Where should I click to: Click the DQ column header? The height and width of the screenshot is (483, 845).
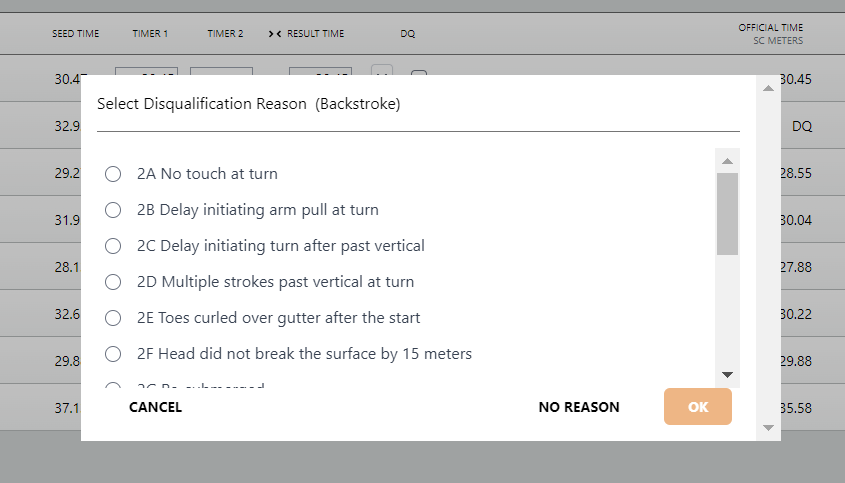pos(407,33)
